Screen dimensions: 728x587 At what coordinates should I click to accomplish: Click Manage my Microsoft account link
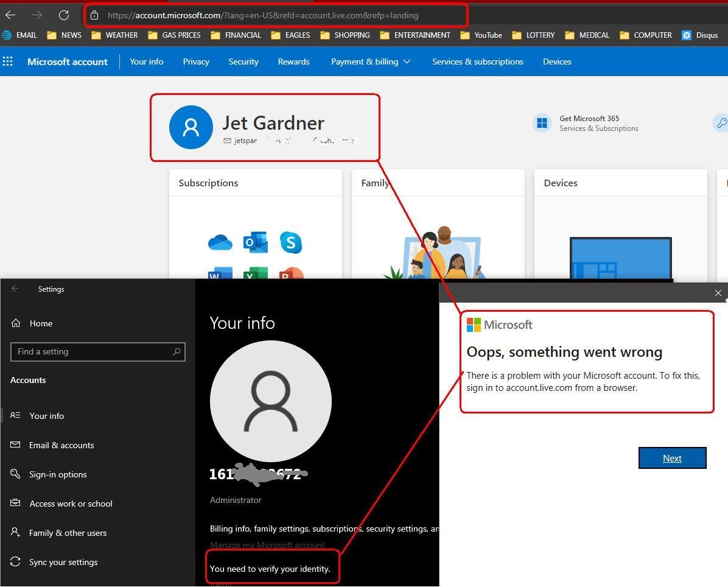(267, 545)
